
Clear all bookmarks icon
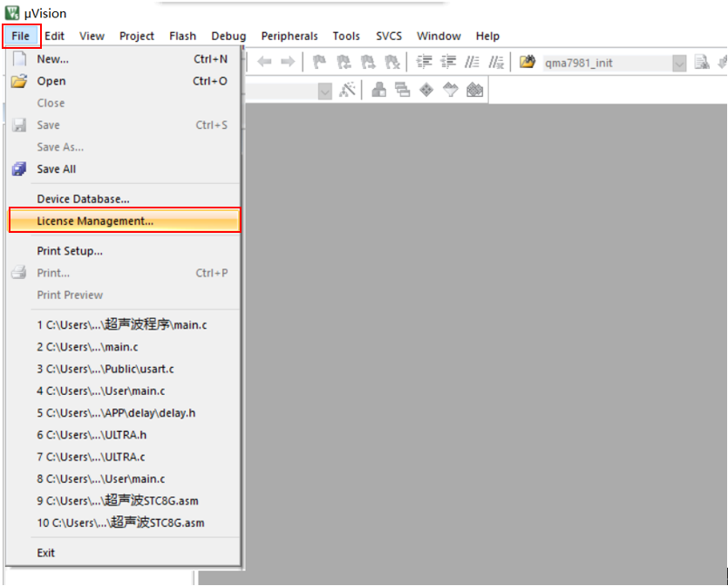(x=391, y=62)
